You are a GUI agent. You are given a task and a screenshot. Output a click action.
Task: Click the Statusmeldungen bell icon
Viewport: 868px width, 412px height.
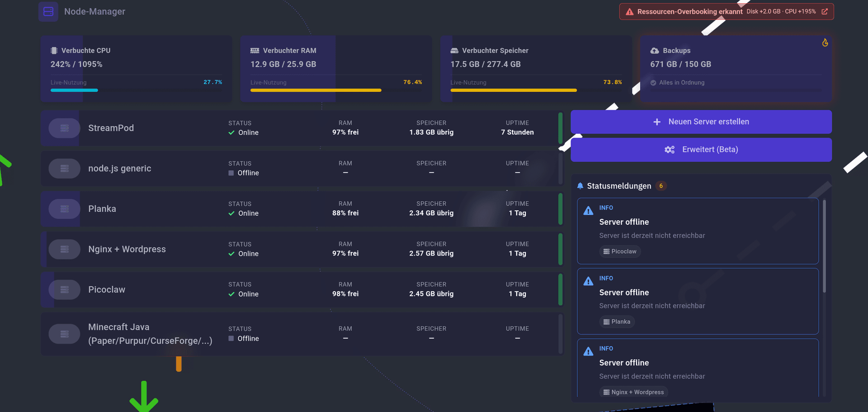[580, 186]
